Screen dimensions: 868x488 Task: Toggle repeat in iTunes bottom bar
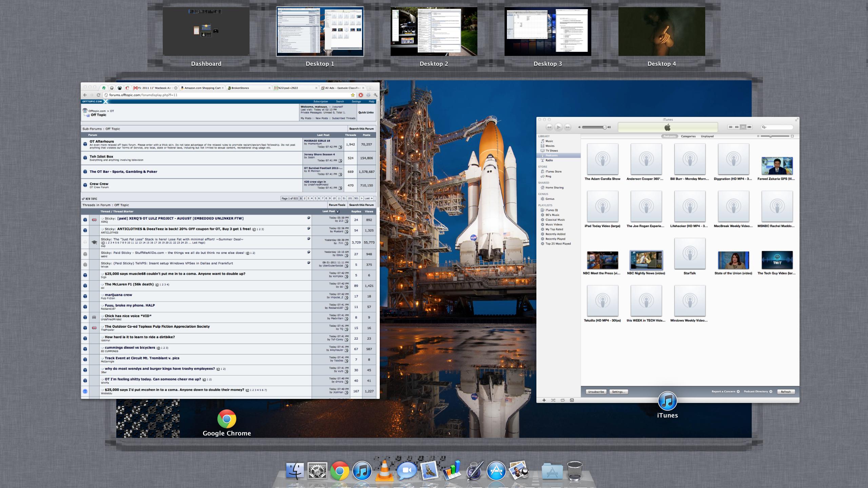pyautogui.click(x=563, y=400)
